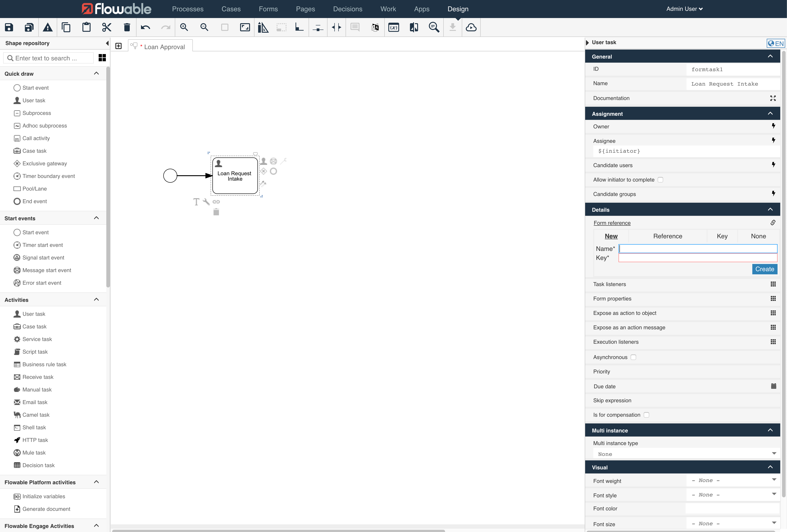Image resolution: width=787 pixels, height=532 pixels.
Task: Select the Zoom in icon
Action: pos(184,27)
